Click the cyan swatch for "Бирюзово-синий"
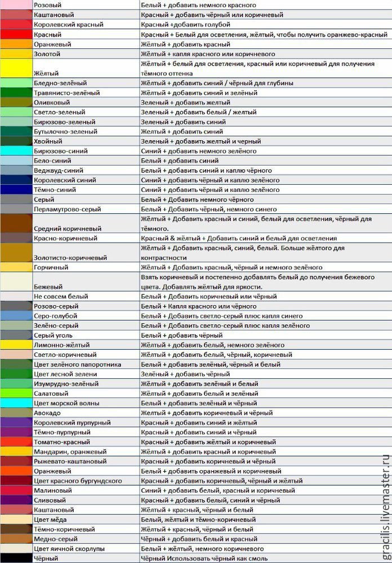392x563 pixels. tap(16, 151)
